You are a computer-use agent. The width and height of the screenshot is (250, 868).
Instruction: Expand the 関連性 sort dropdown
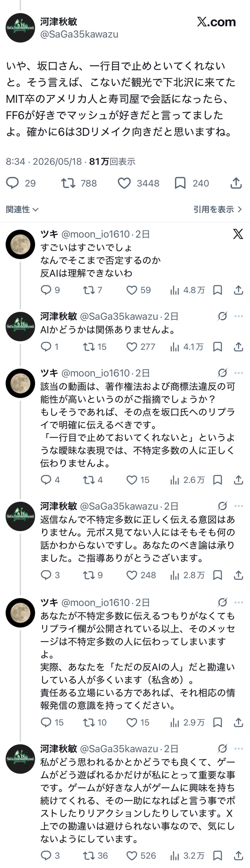pos(22,209)
